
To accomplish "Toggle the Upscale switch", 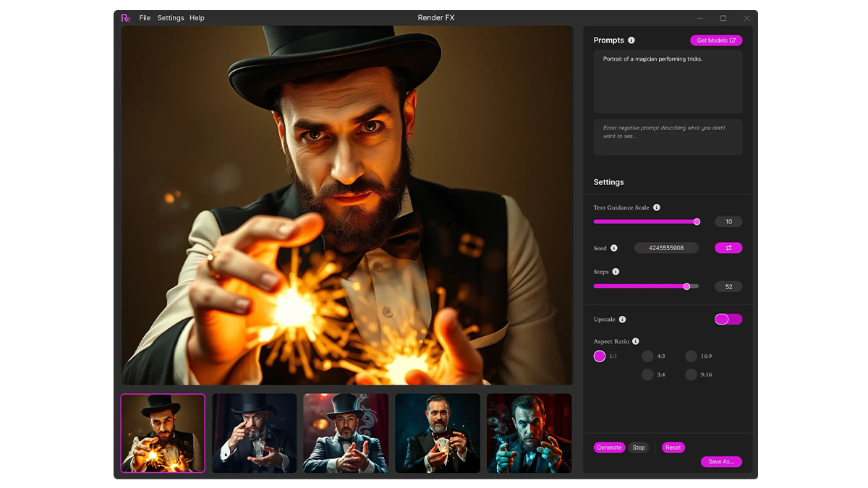I will pos(728,320).
